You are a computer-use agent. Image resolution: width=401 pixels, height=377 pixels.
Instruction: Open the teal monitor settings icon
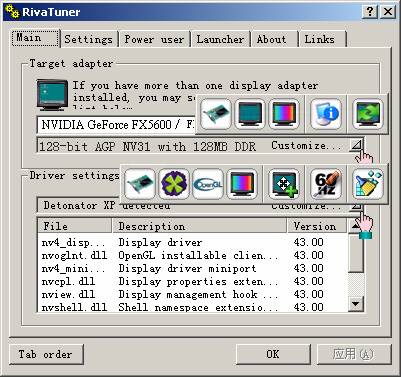250,114
